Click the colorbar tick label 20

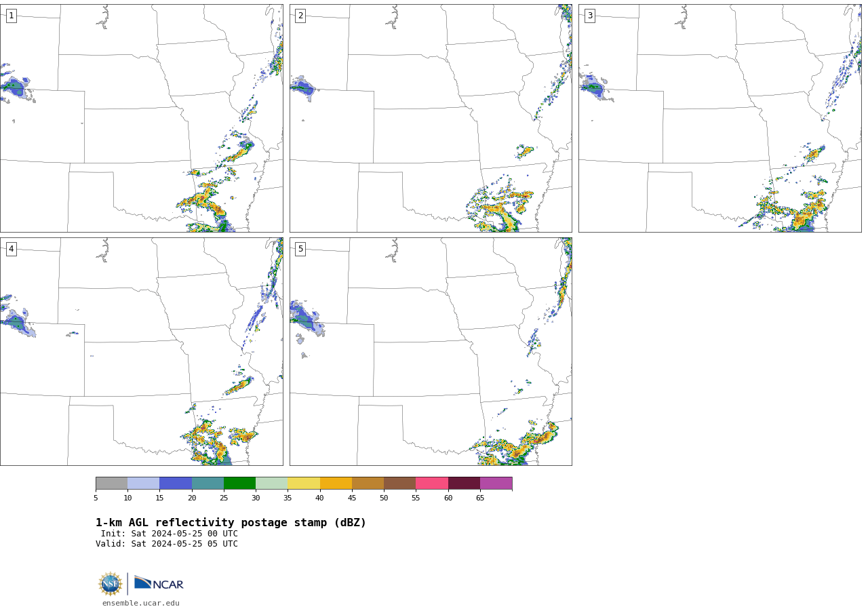click(x=192, y=498)
